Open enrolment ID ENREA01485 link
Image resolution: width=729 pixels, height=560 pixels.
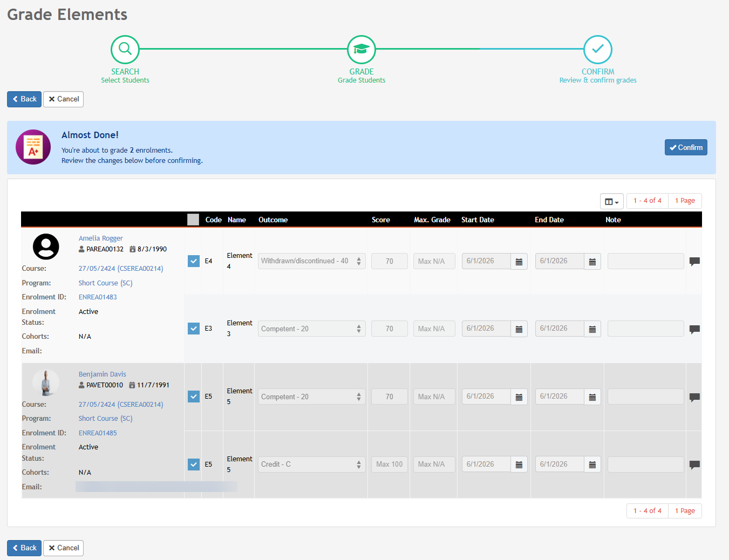pos(98,433)
